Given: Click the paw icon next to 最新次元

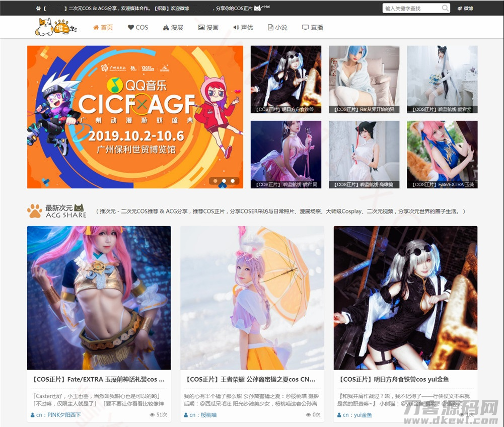Looking at the screenshot, I should (x=34, y=209).
